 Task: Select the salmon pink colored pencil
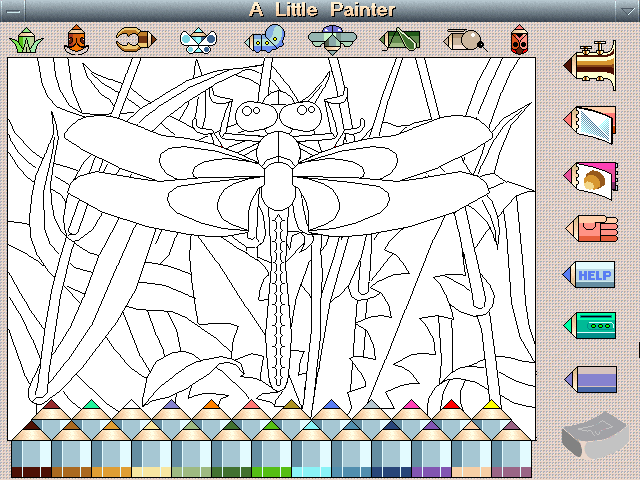251,410
